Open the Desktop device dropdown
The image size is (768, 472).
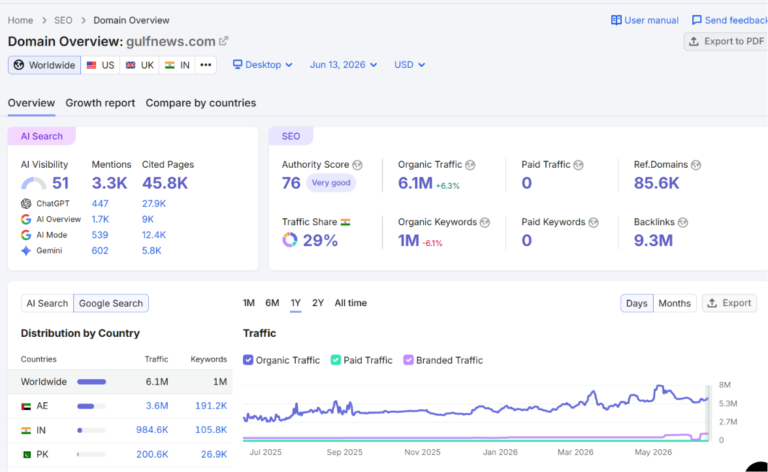263,65
